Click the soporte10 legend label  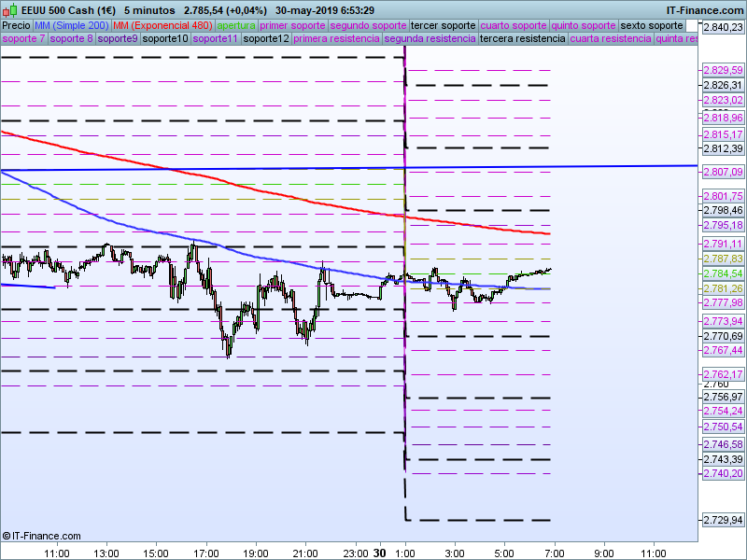pos(165,38)
